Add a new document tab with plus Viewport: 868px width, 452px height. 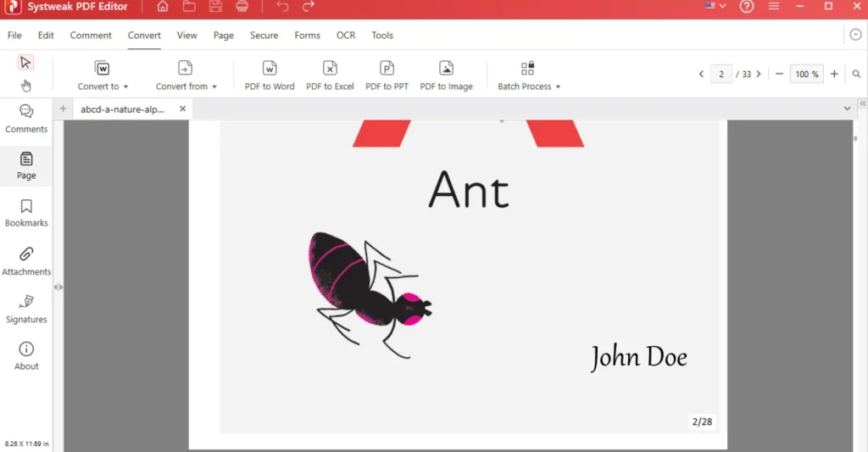pyautogui.click(x=63, y=109)
